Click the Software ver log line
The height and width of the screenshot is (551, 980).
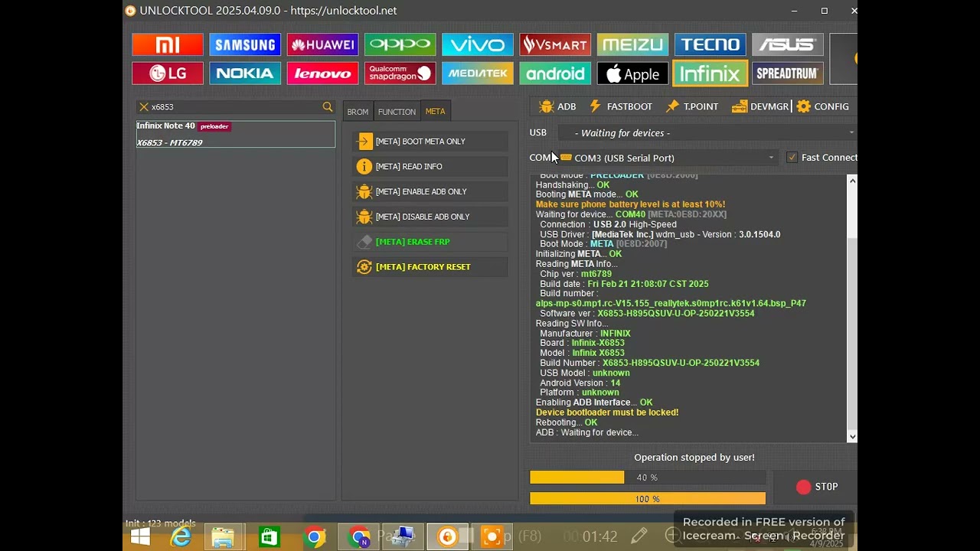tap(647, 314)
